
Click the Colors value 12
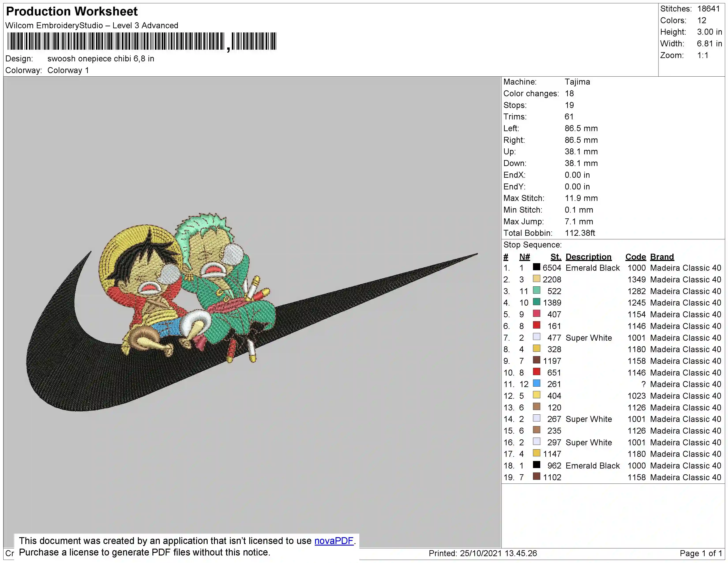pyautogui.click(x=702, y=20)
